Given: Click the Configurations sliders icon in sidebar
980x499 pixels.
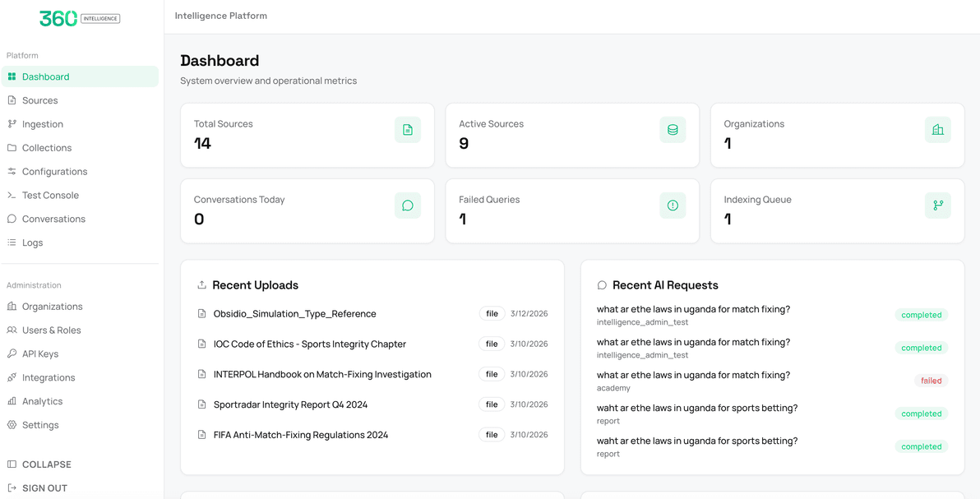Looking at the screenshot, I should click(12, 172).
